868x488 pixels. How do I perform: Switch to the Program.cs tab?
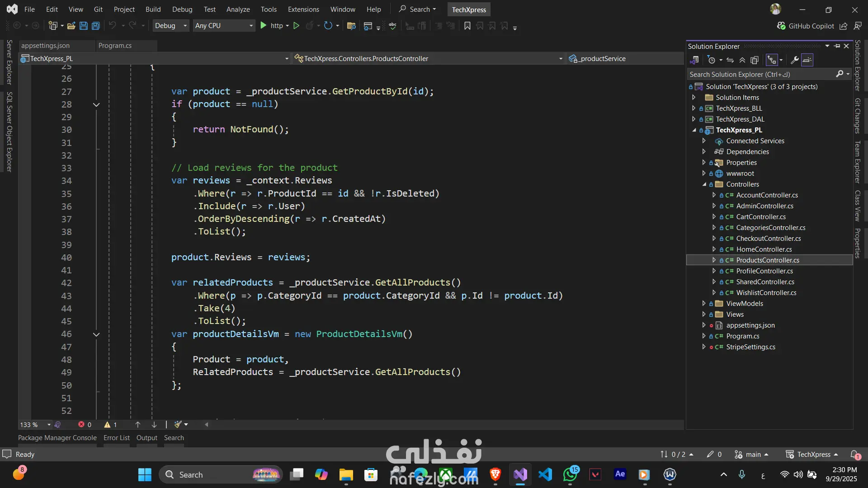click(115, 46)
